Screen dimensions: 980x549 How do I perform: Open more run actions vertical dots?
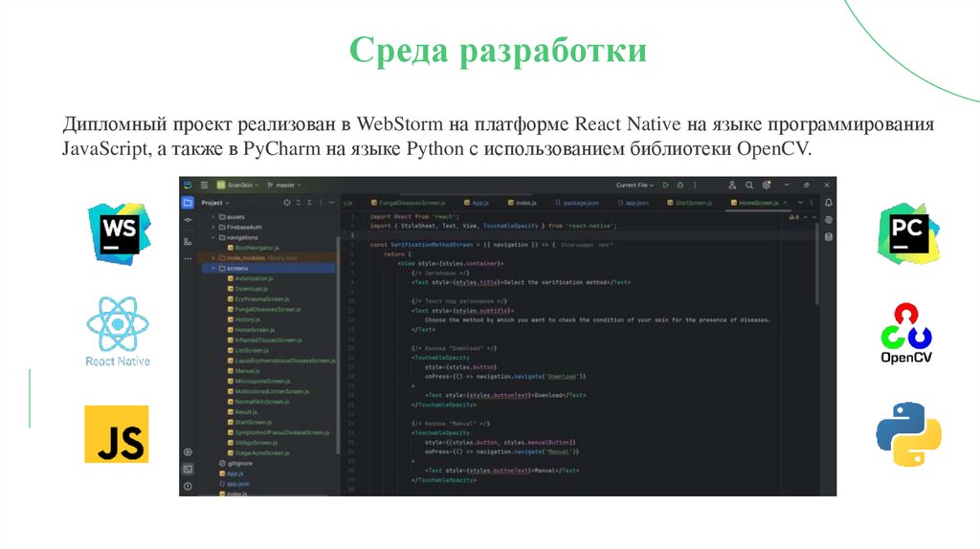point(695,185)
